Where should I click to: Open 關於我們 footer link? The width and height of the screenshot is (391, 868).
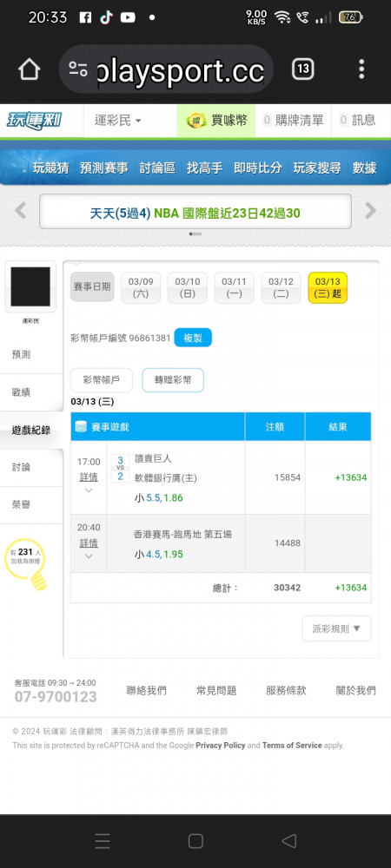355,690
